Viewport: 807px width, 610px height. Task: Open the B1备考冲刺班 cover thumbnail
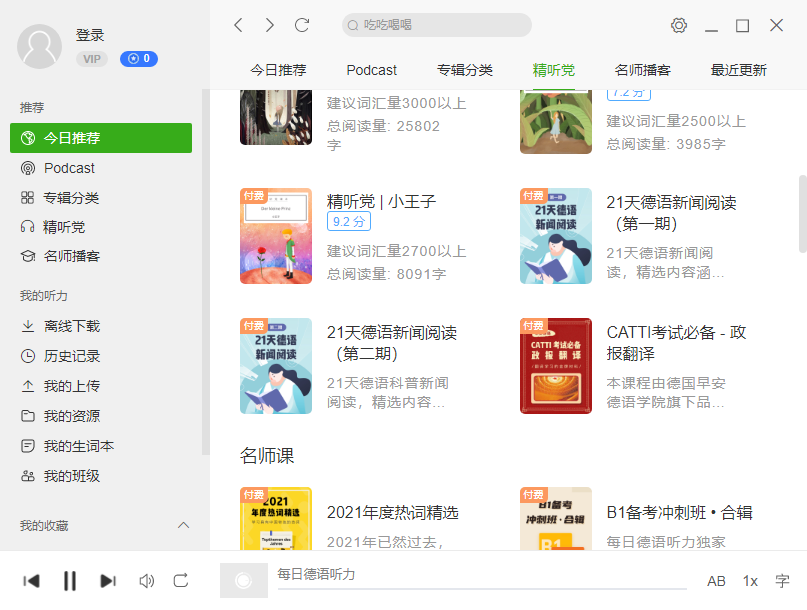point(556,518)
